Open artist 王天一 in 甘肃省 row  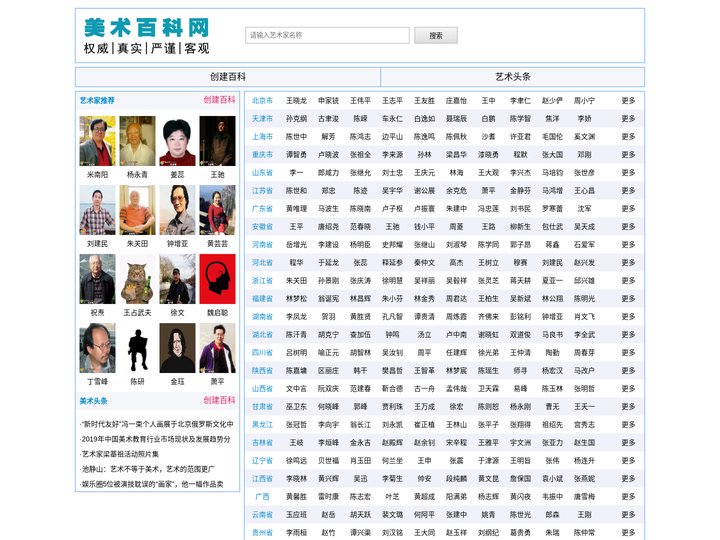584,406
